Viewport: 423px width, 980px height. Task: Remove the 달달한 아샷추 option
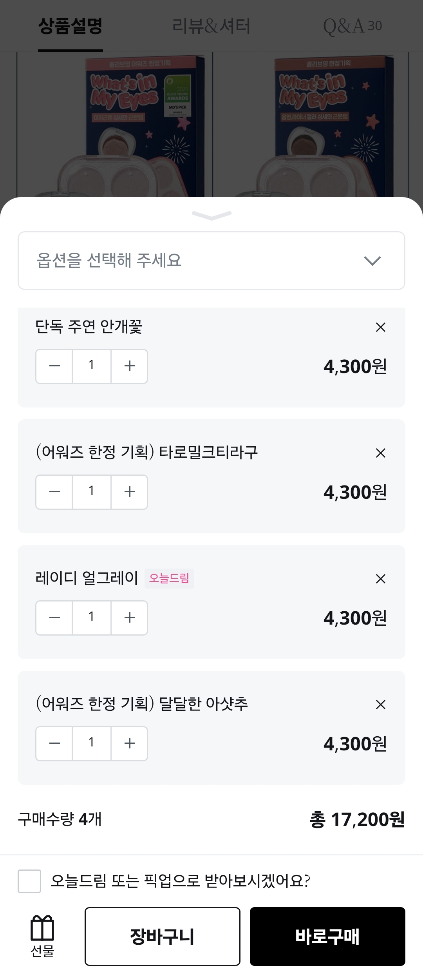pos(380,705)
